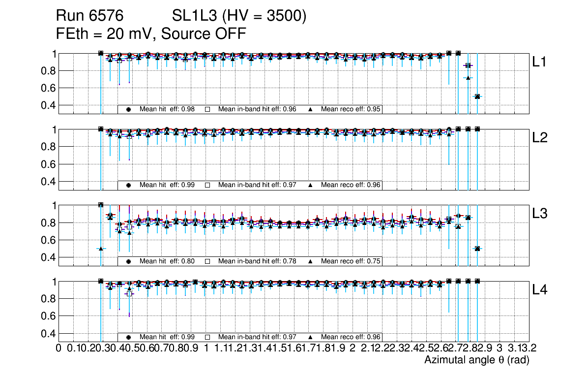Screen dimensions: 588x380
Task: Select the open square legend marker in L3 panel
Action: pyautogui.click(x=207, y=261)
